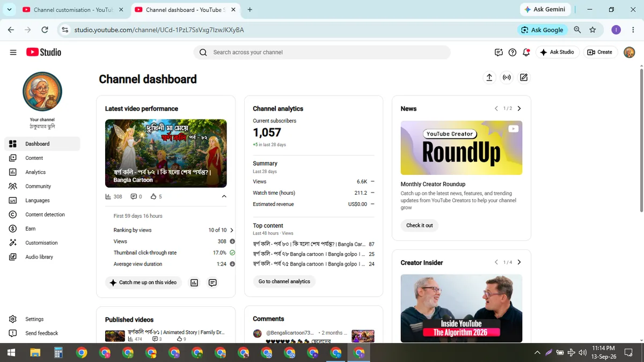Click Send feedback in the sidebar
Screen dimensions: 644x362
[x=42, y=333]
